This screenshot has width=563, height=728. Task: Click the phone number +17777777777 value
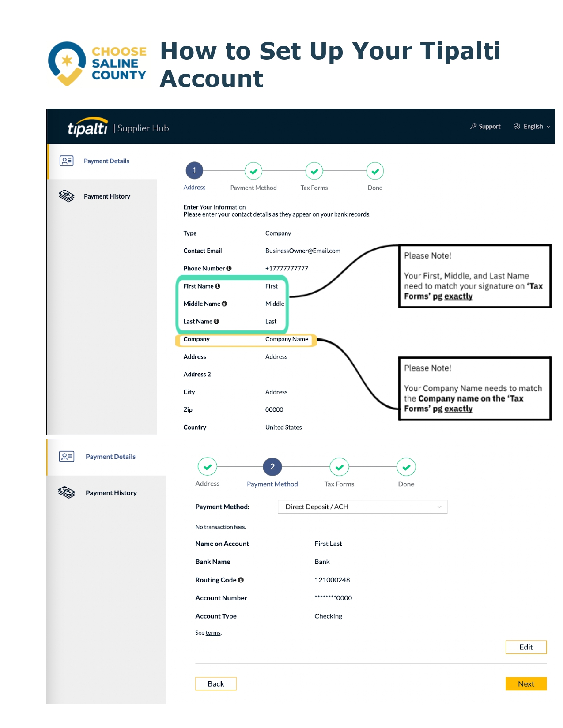287,268
